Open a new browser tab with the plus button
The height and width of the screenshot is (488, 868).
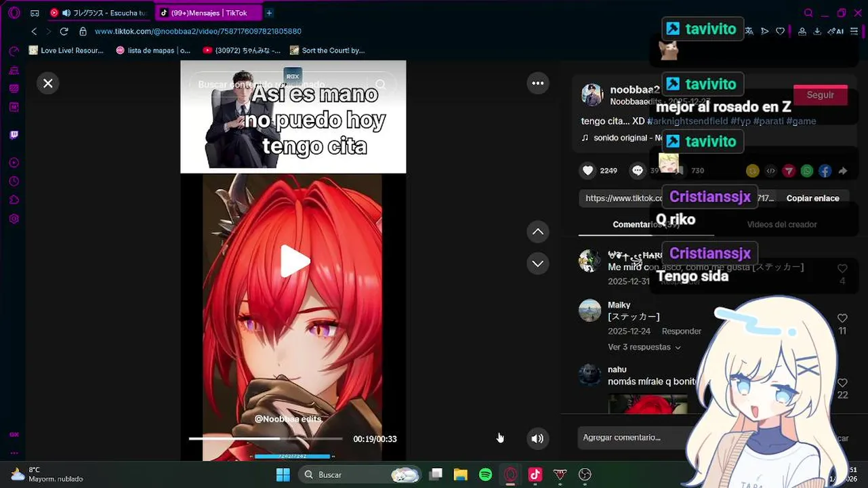click(269, 13)
